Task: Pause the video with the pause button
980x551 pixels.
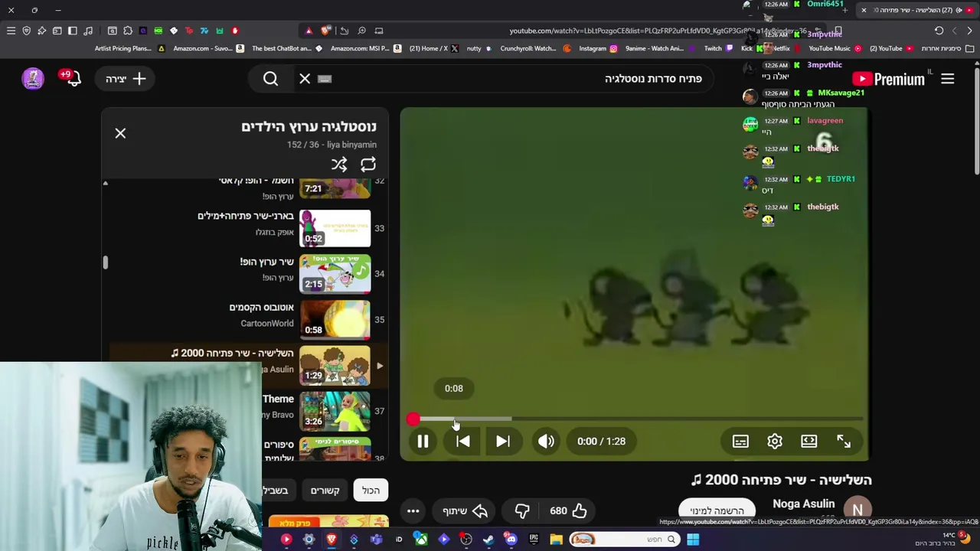Action: (x=423, y=442)
